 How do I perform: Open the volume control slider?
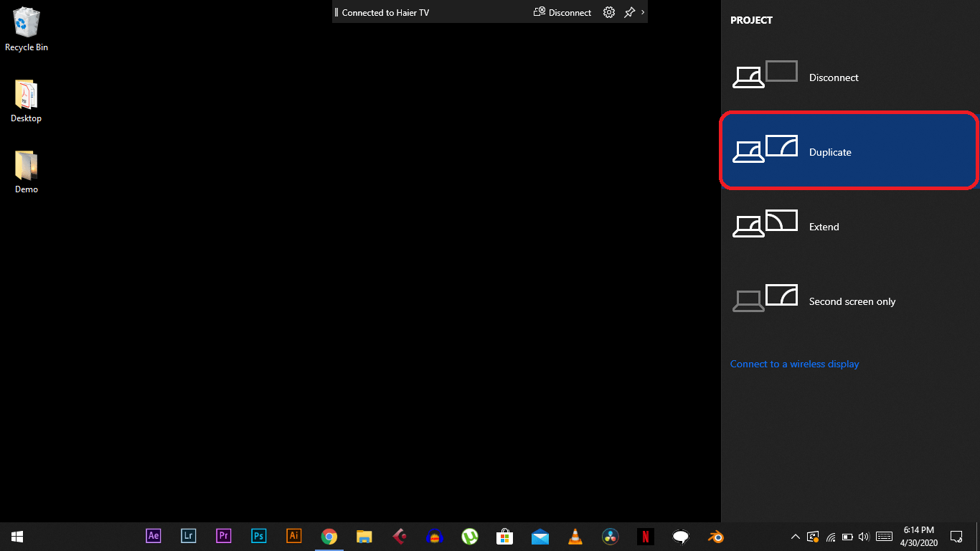pos(864,536)
